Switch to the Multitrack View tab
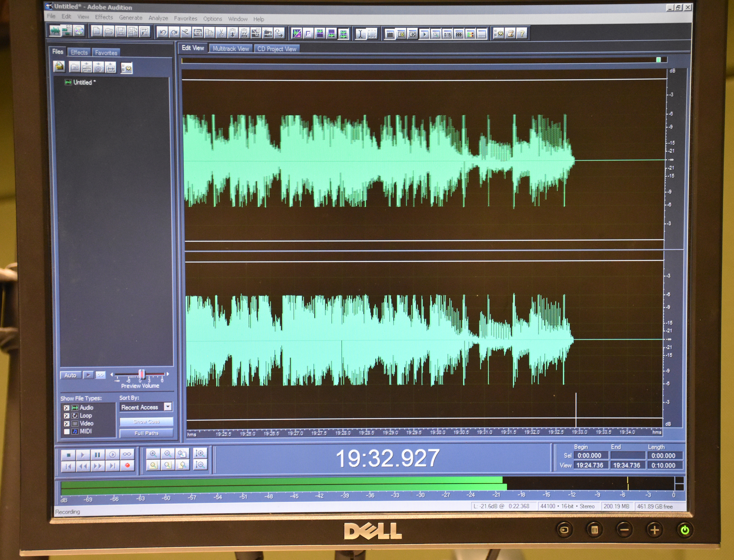This screenshot has height=560, width=734. coord(231,49)
